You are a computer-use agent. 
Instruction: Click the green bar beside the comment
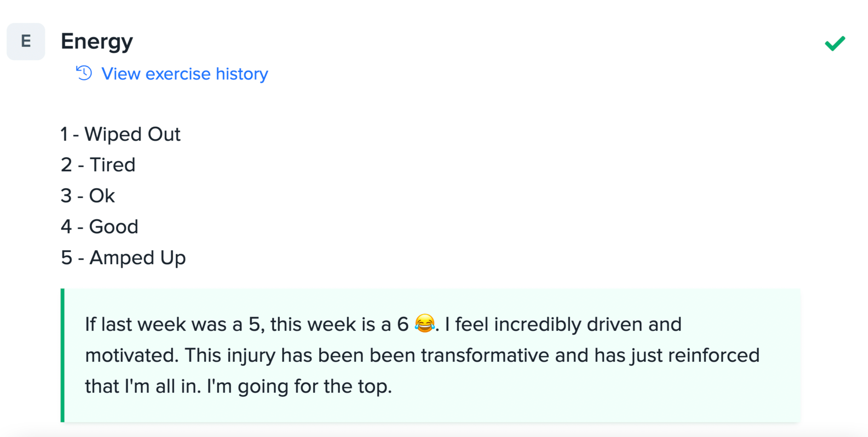(x=63, y=355)
